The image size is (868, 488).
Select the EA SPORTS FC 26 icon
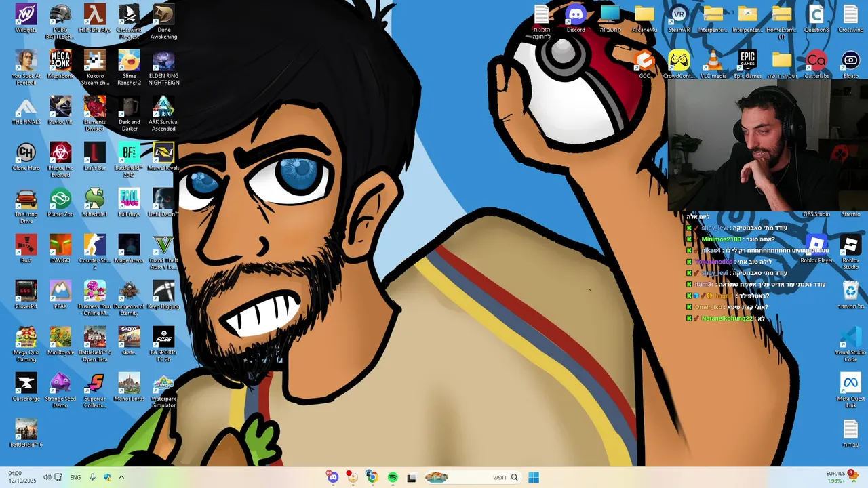click(x=163, y=344)
